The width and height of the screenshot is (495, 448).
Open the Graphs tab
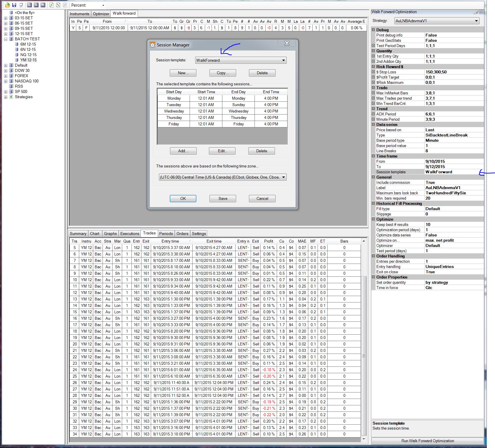110,233
